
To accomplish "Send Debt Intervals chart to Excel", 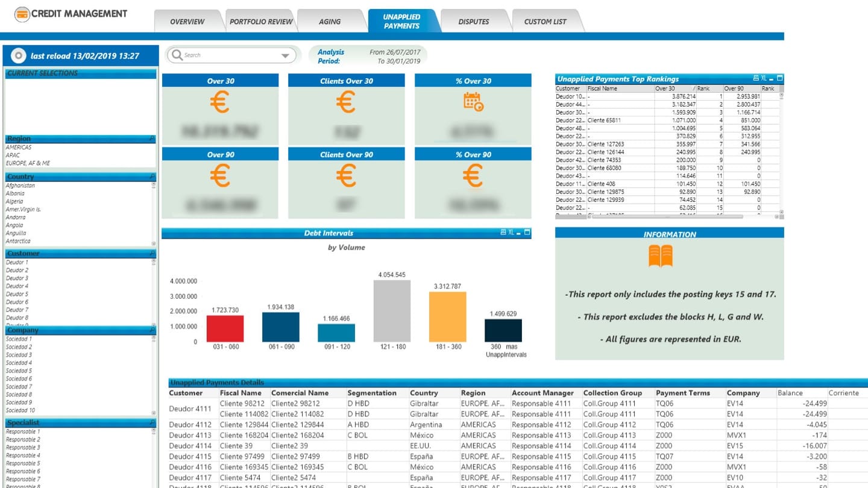I will (x=511, y=233).
